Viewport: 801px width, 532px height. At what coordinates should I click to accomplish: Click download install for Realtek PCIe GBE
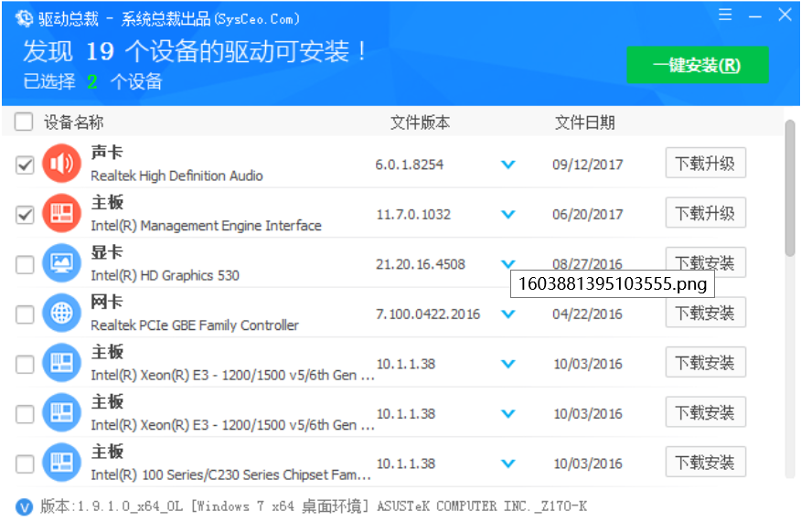[705, 314]
